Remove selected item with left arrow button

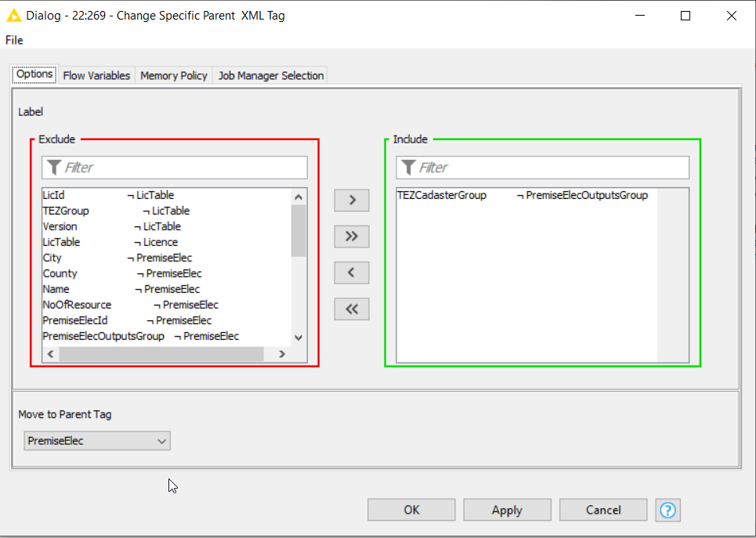coord(351,273)
